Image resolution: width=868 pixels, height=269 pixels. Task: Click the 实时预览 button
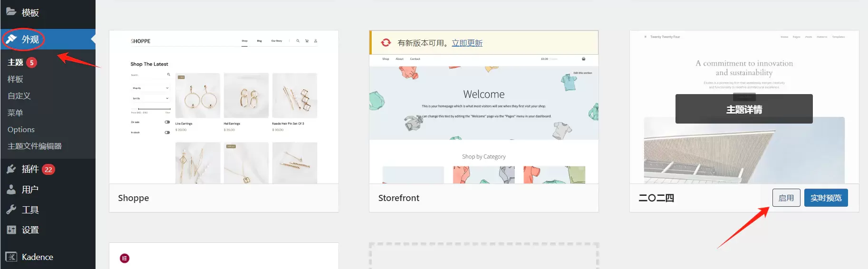826,198
